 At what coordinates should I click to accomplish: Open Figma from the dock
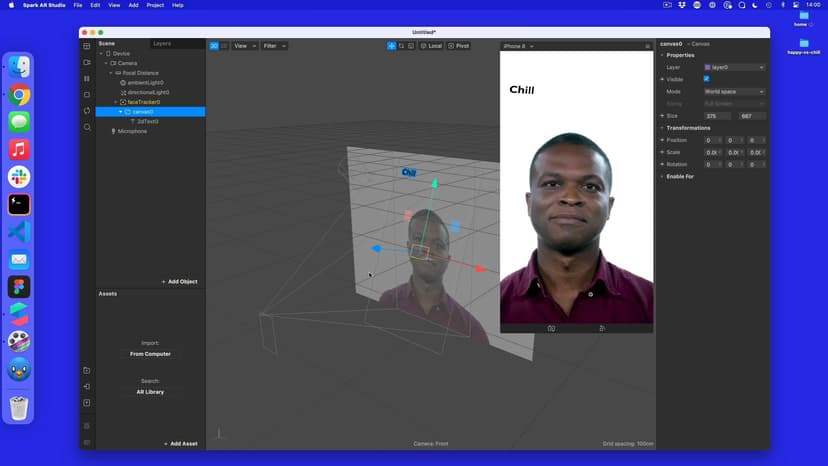(19, 287)
